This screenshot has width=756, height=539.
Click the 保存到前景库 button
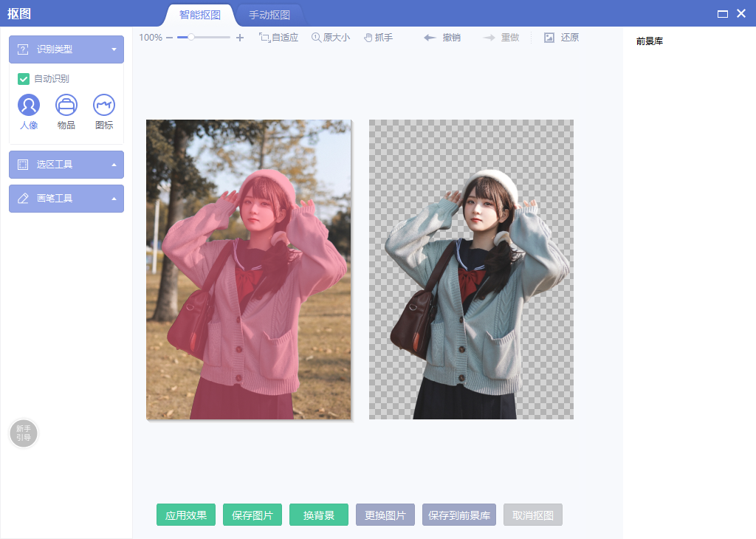459,515
